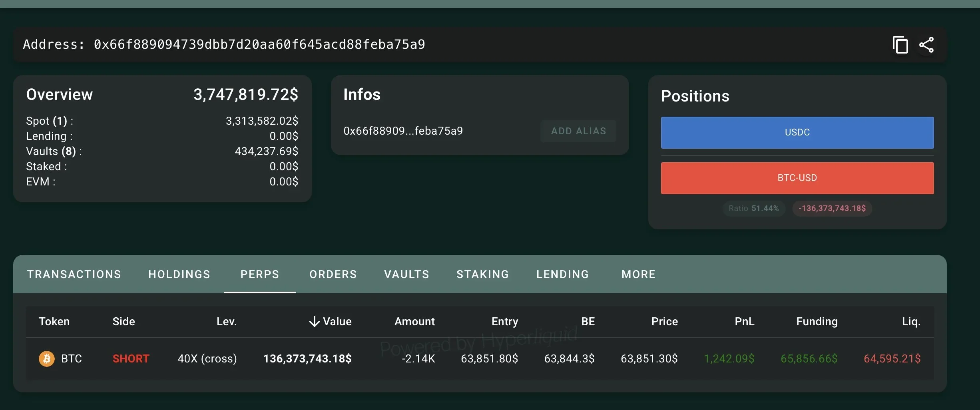
Task: Select the PERPS tab
Action: tap(260, 274)
